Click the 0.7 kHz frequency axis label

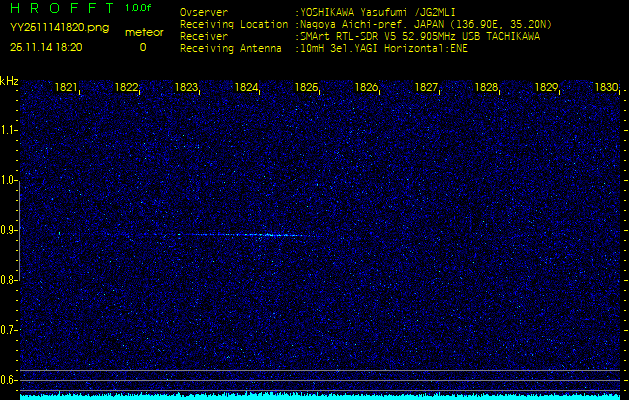[x=9, y=329]
